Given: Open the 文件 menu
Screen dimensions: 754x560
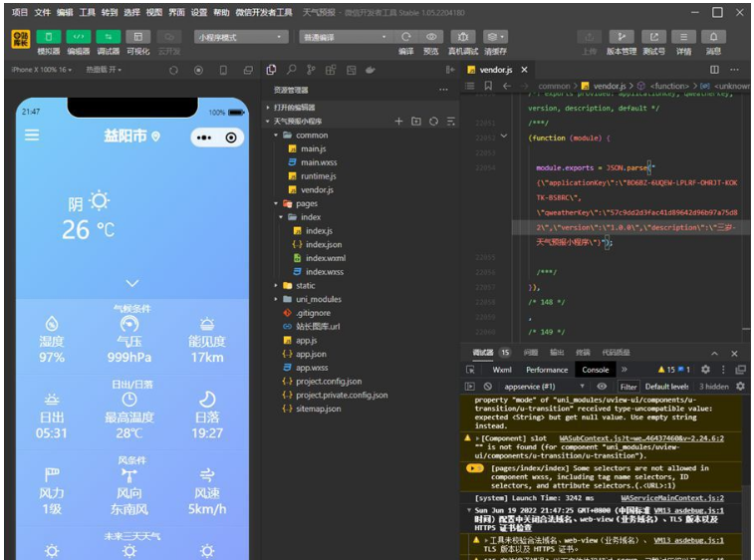Looking at the screenshot, I should coord(42,12).
